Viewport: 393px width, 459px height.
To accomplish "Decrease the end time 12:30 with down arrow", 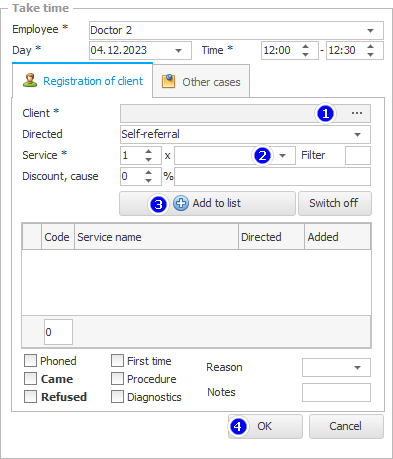I will pos(370,55).
